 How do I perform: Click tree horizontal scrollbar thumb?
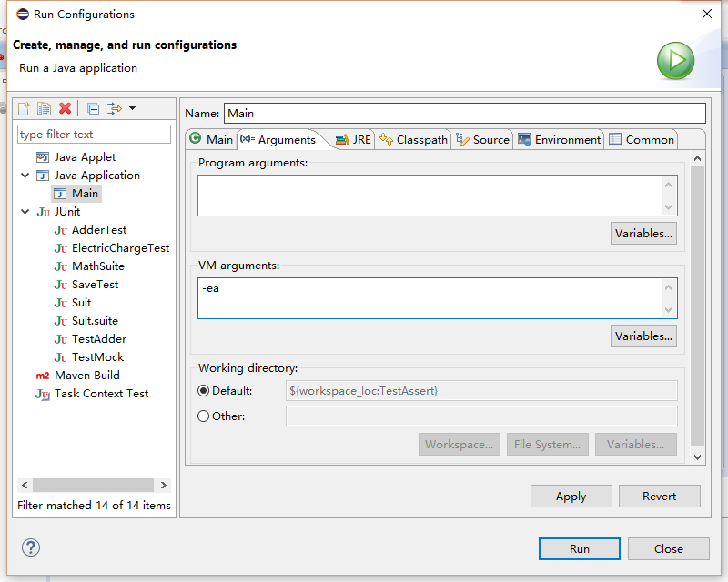(94, 485)
